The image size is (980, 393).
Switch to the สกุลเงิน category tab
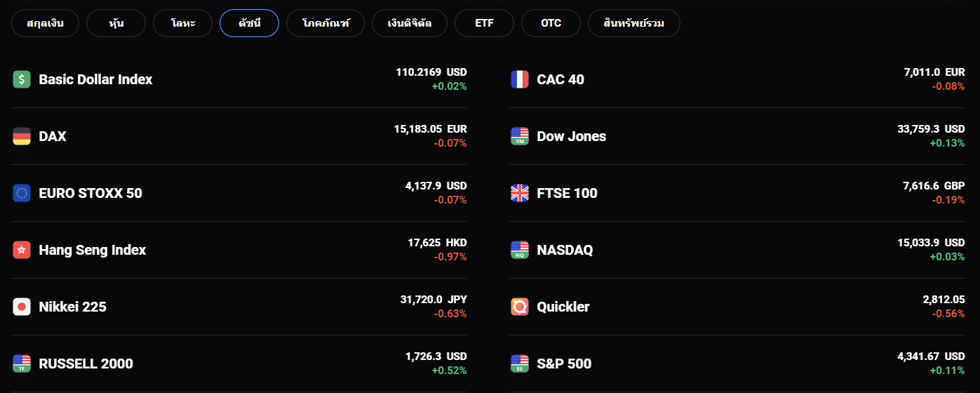45,23
